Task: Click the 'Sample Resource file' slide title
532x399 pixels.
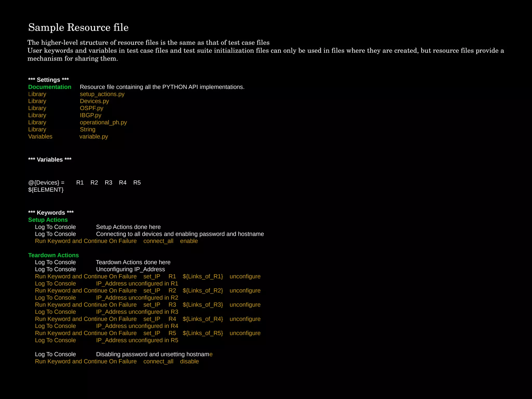Action: [x=78, y=28]
